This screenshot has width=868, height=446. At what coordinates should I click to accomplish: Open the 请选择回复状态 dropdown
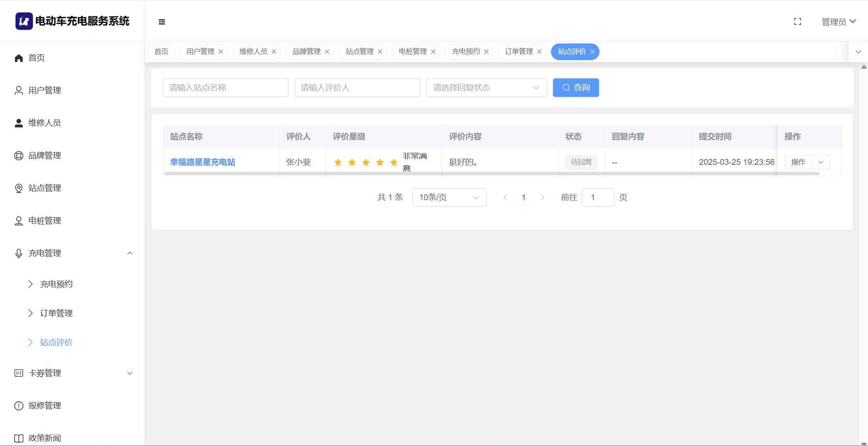click(x=486, y=88)
